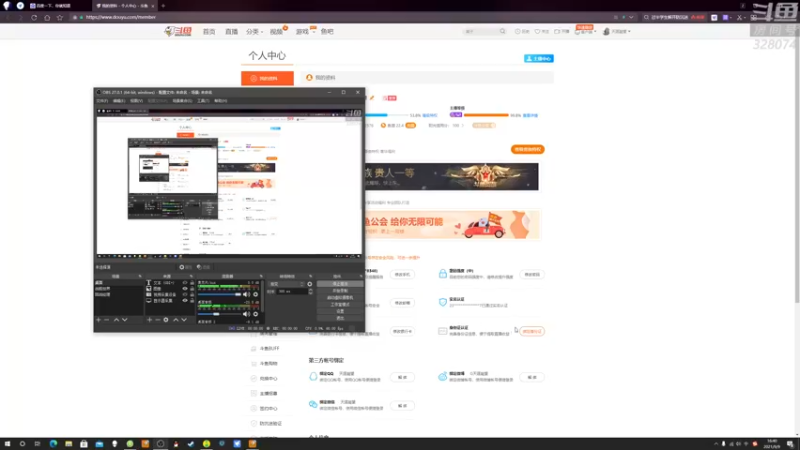The width and height of the screenshot is (800, 450).
Task: Pop out the Audio Mixer dock panel
Action: coord(261,276)
